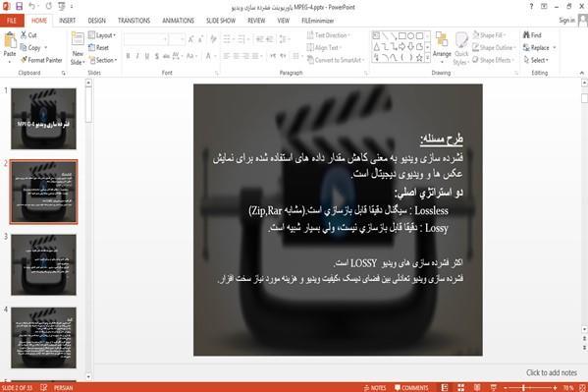
Task: Toggle Strikethrough formatting
Action: pyautogui.click(x=166, y=56)
